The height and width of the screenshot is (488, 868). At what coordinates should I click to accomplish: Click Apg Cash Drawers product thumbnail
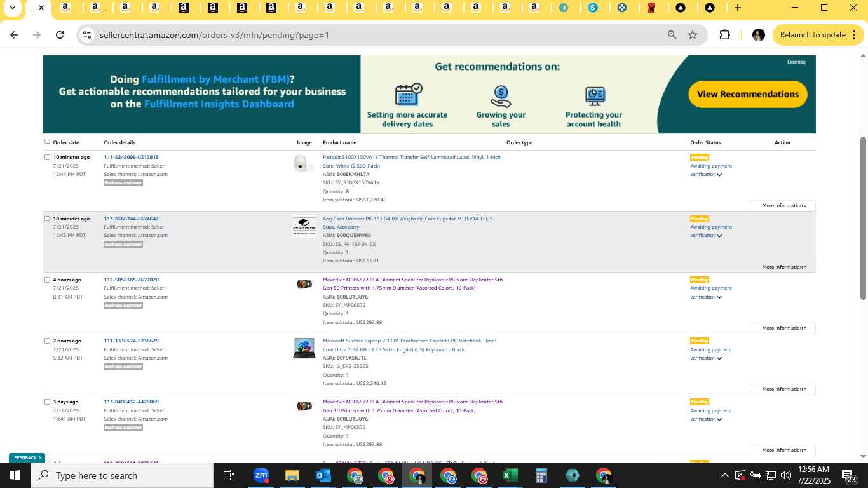tap(304, 226)
